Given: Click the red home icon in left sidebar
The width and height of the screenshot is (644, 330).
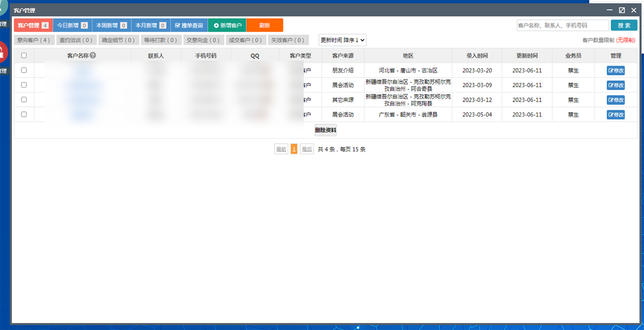Looking at the screenshot, I should [x=3, y=52].
